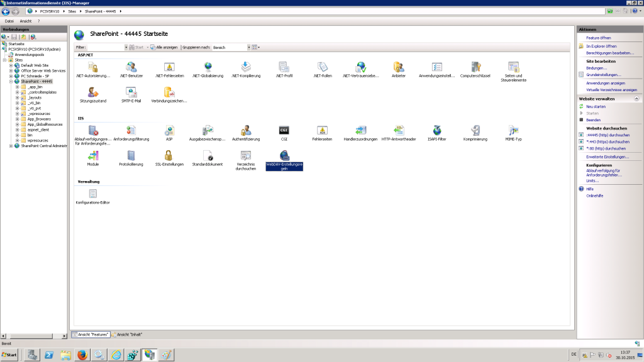Expand SharePoint Central Administration node

coord(11,146)
